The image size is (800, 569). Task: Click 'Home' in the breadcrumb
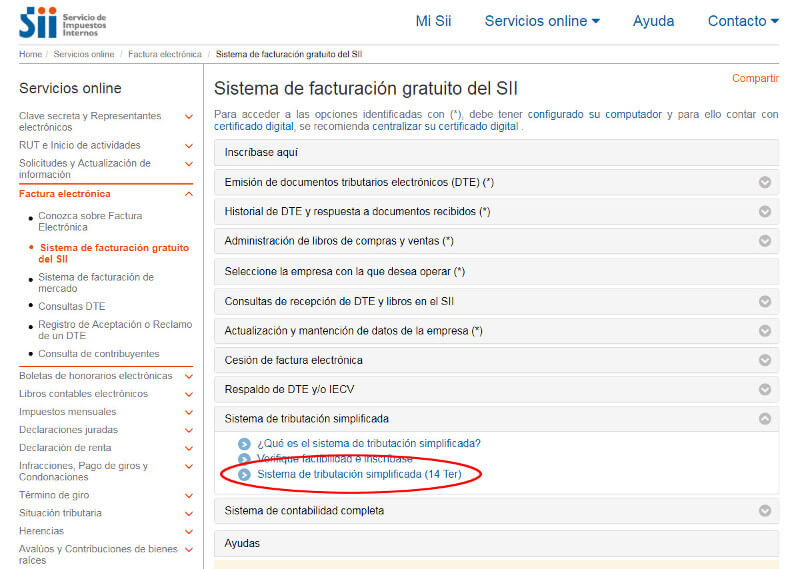pos(30,53)
